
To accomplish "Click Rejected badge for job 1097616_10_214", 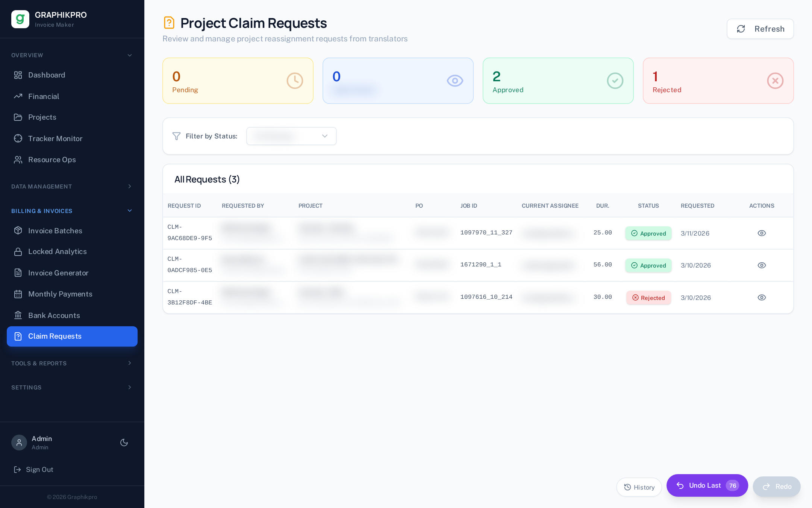I will [x=648, y=298].
